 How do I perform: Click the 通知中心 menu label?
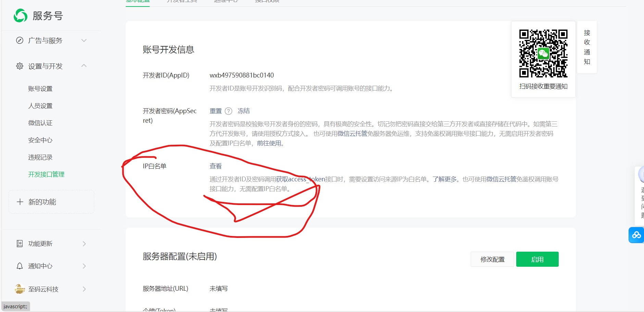click(40, 266)
